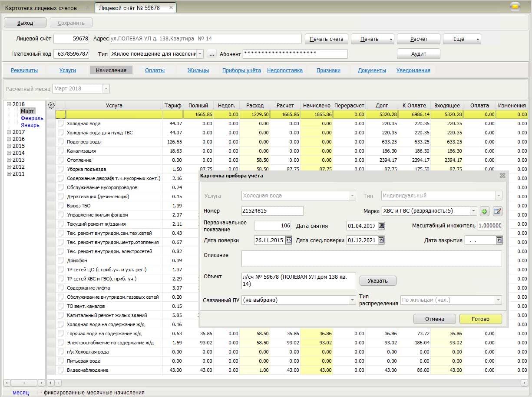Collapse the 2018 tree node
Viewport: 532px width, 397px height.
[x=9, y=104]
